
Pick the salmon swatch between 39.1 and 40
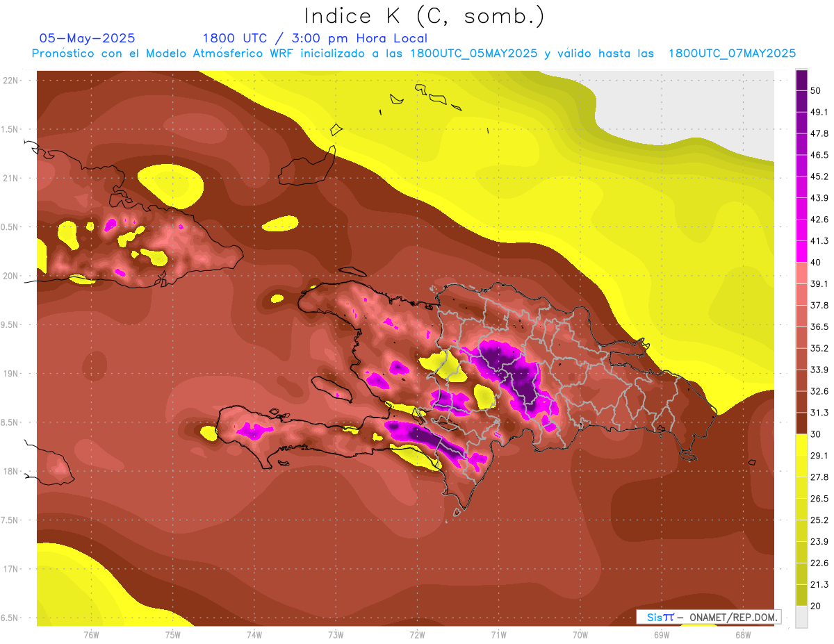pos(801,274)
